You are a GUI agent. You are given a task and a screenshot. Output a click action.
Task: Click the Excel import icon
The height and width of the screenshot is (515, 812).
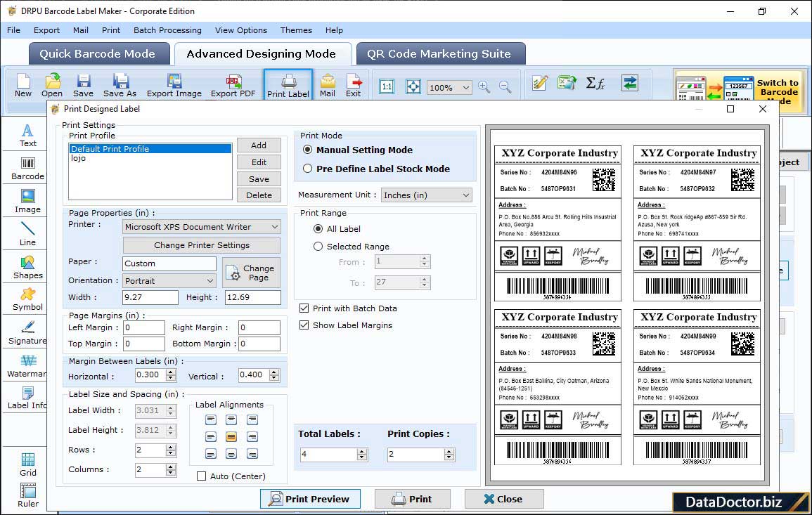click(567, 83)
